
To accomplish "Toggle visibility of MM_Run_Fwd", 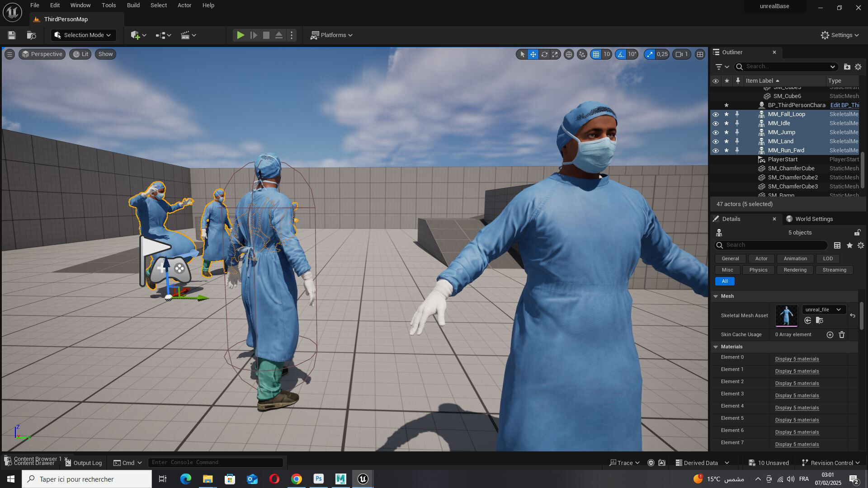I will 715,150.
